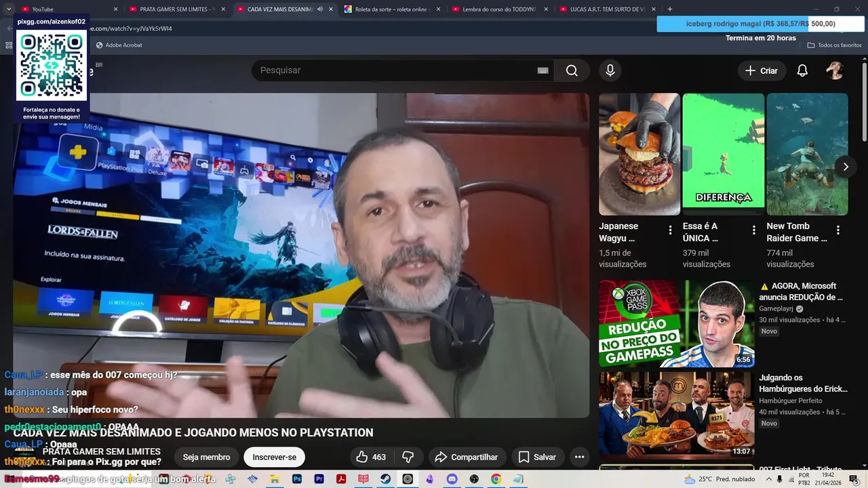
Task: Start voice search with the microphone icon
Action: pyautogui.click(x=610, y=70)
